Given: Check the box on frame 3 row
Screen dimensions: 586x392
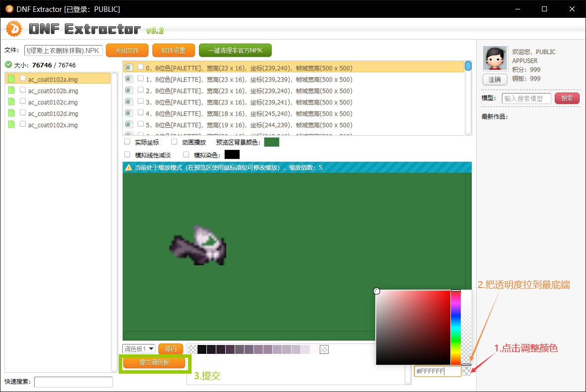Looking at the screenshot, I should [x=141, y=101].
